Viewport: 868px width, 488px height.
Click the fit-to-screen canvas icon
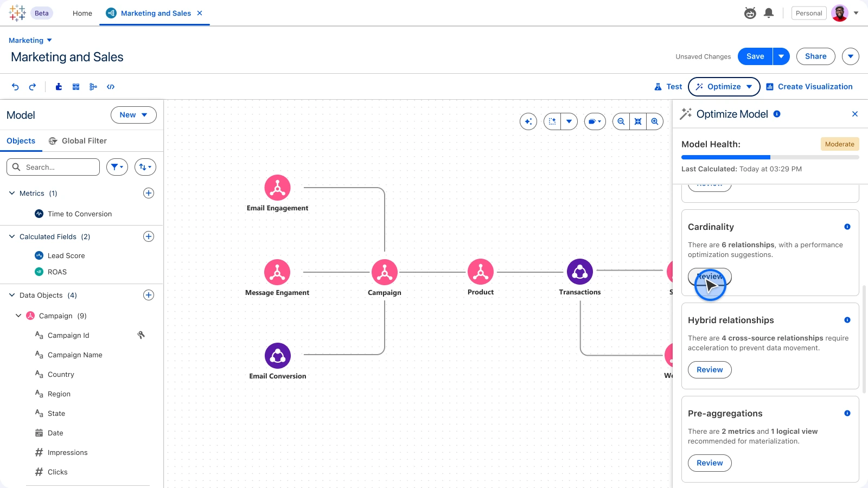[638, 121]
